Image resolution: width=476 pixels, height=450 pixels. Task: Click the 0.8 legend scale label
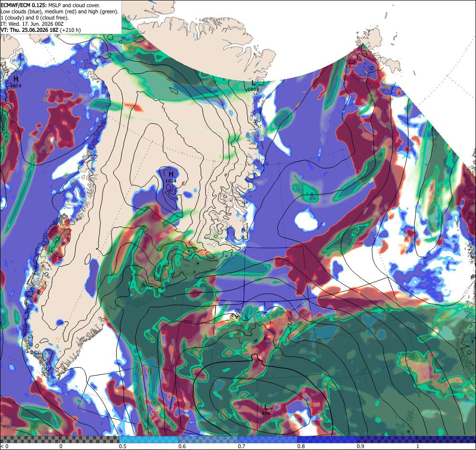301,446
